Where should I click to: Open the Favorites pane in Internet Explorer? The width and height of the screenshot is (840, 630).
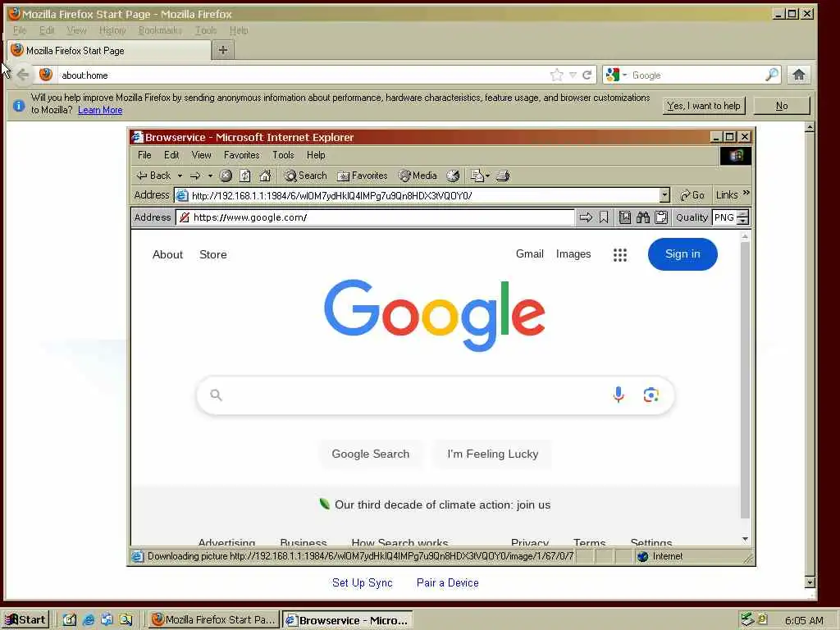pos(362,176)
